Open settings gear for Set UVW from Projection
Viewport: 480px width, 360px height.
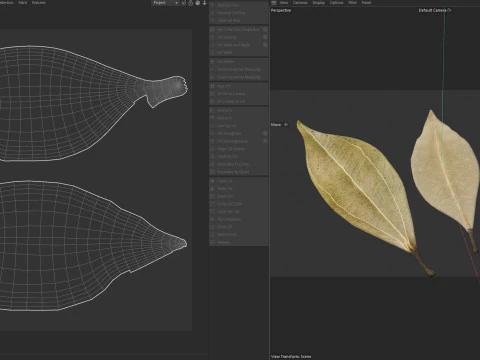(x=265, y=29)
